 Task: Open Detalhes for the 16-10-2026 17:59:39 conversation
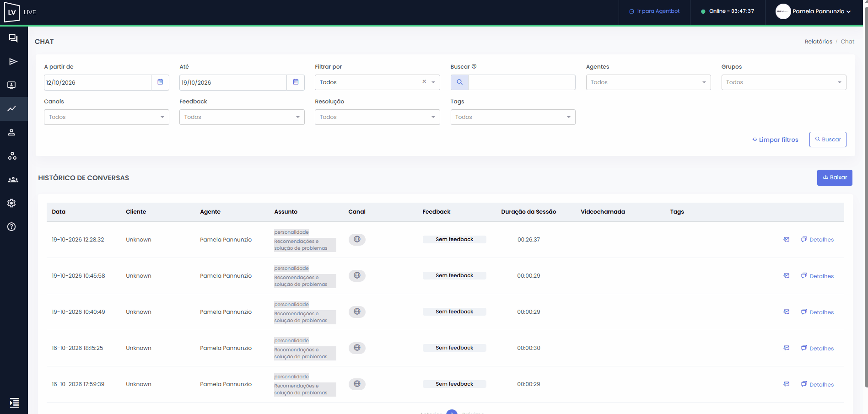click(817, 384)
